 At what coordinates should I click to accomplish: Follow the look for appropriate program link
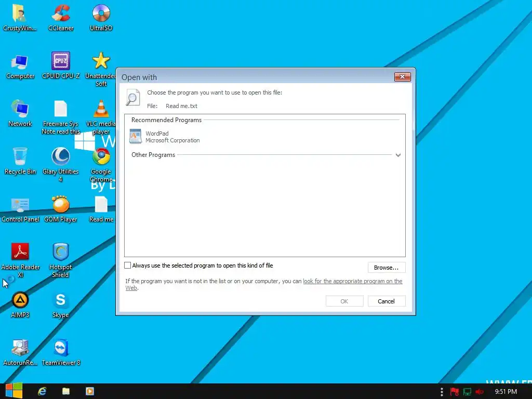(353, 281)
